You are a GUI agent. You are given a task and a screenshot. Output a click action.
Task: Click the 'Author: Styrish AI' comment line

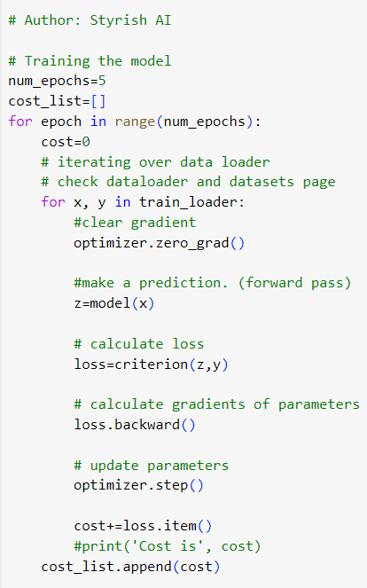(x=90, y=20)
